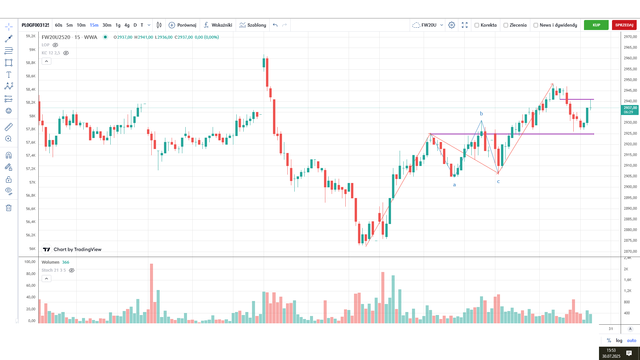Screen dimensions: 640x360
Task: Toggle the Korekta checkbox
Action: click(x=476, y=25)
